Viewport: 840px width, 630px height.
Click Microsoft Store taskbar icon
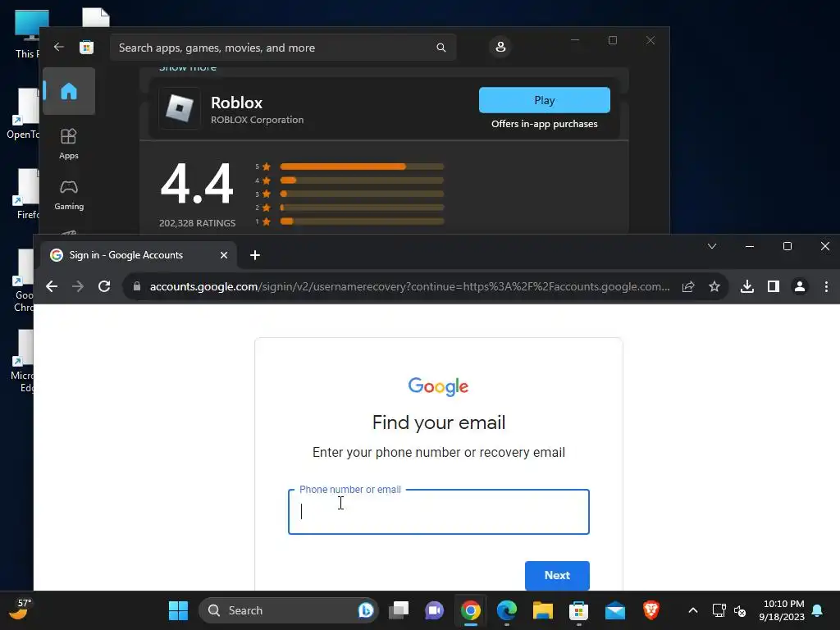pyautogui.click(x=578, y=610)
